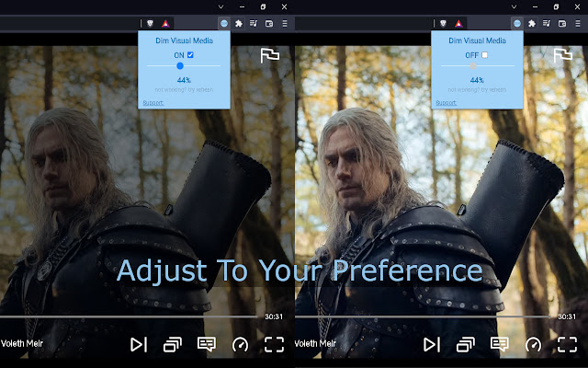Click 'not working? try refresh' in right popup
Image resolution: width=588 pixels, height=368 pixels.
coord(477,90)
